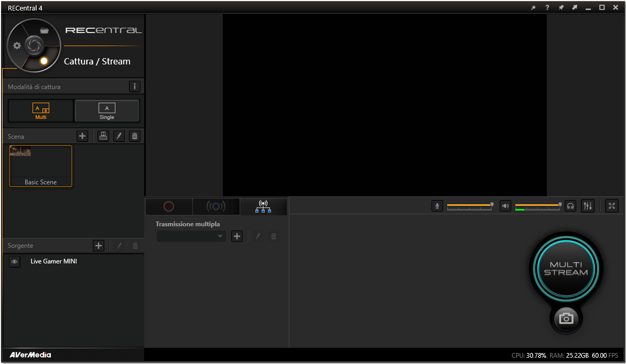Adjust the speaker volume slider
Screen dimensions: 626x364
click(x=538, y=206)
